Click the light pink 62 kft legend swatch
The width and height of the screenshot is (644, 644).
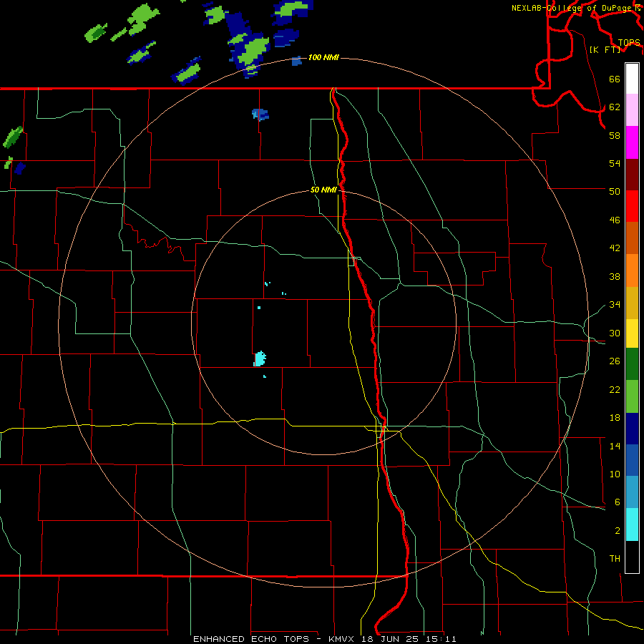coord(632,110)
